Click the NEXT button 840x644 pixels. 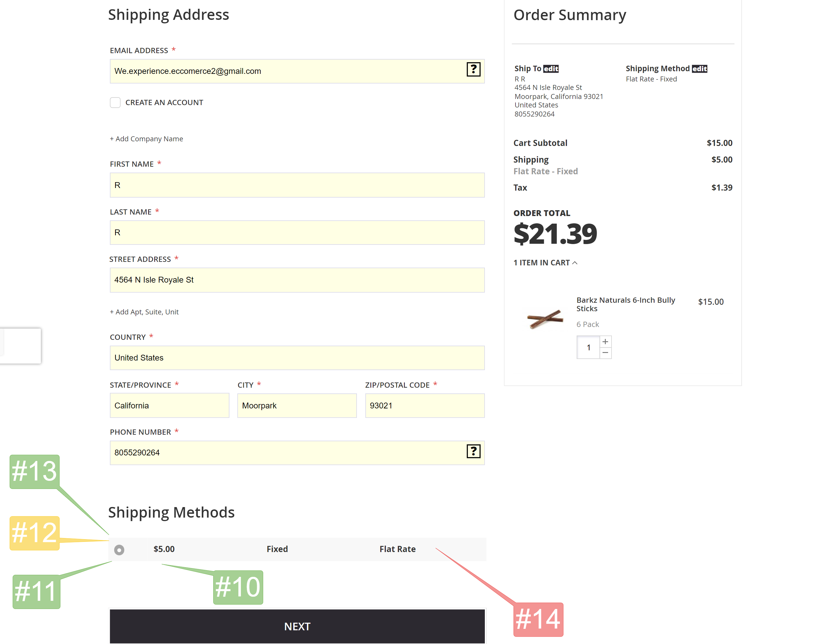click(x=297, y=626)
